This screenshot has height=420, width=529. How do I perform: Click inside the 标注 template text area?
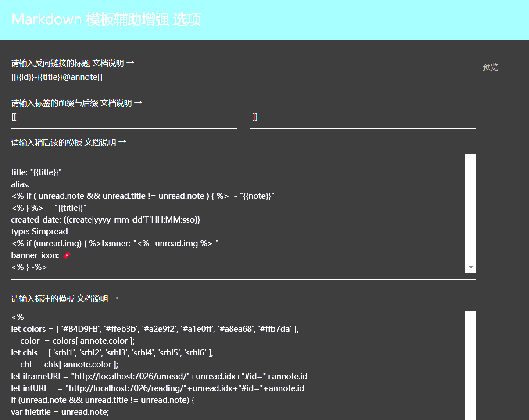[238, 366]
